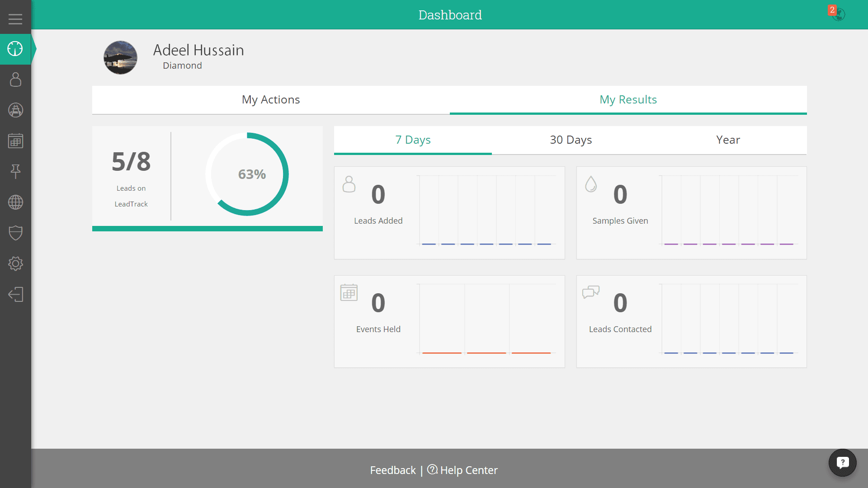This screenshot has height=488, width=868.
Task: Click the Events Held calendar icon
Action: pyautogui.click(x=349, y=293)
